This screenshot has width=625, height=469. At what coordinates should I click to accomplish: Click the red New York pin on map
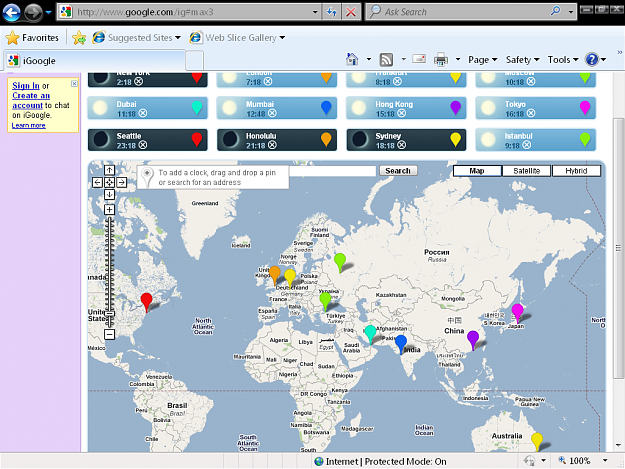146,301
